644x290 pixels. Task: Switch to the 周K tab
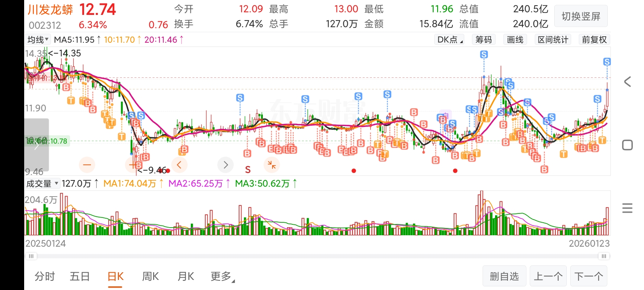[151, 276]
